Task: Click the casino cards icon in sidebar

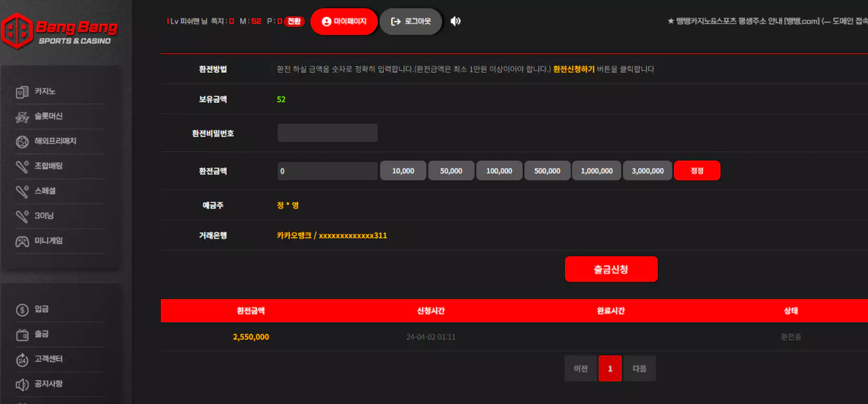Action: tap(22, 92)
